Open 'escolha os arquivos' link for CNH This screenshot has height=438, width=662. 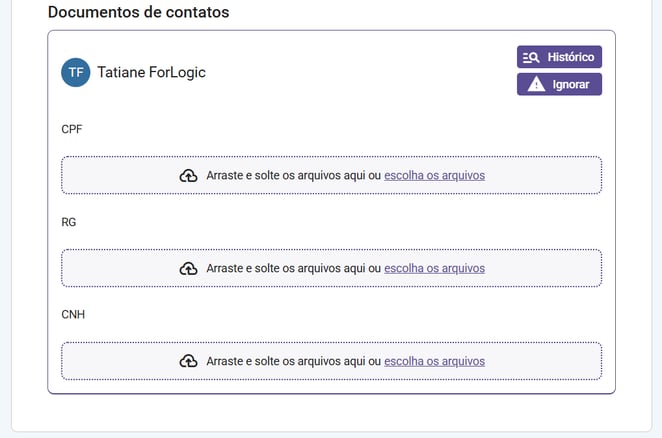[434, 361]
